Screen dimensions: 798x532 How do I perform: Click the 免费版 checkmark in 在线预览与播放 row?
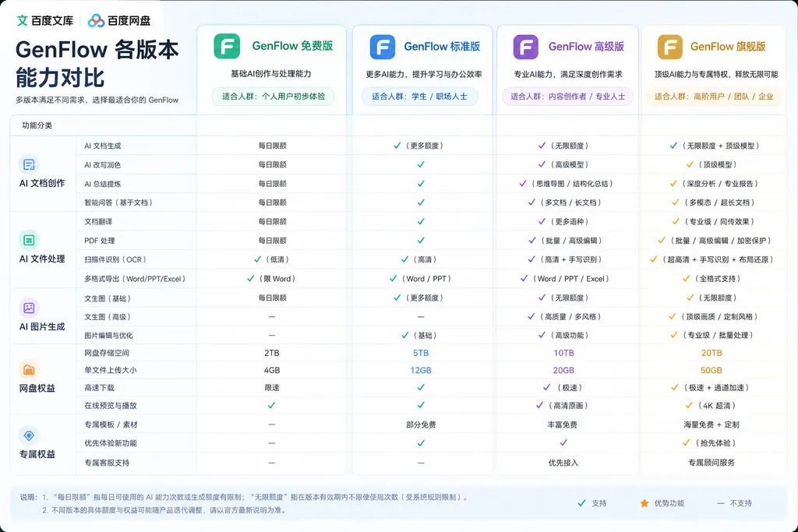click(x=272, y=405)
